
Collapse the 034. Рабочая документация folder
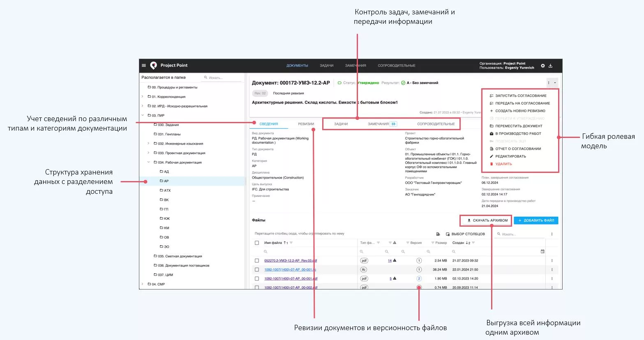click(x=148, y=162)
